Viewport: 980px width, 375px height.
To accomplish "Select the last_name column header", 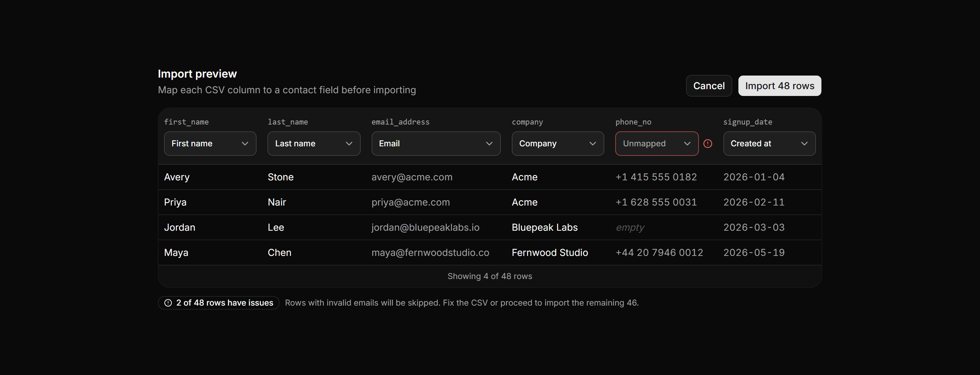I will click(288, 122).
